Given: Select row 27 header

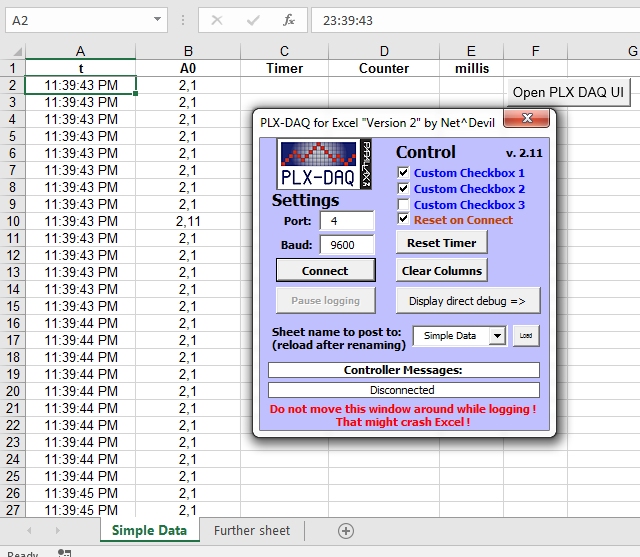Looking at the screenshot, I should 12,510.
